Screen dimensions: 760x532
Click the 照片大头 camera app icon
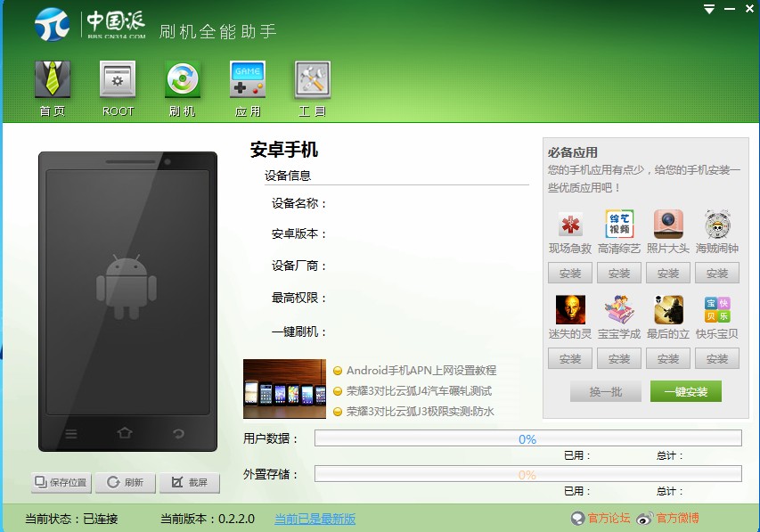click(668, 224)
